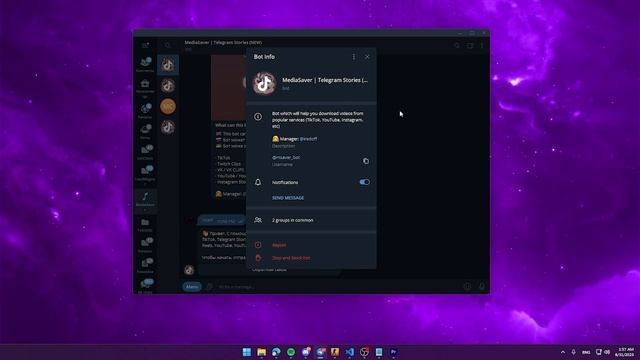
Task: Open the MediaSaver bot avatar in Bot Info
Action: click(264, 83)
